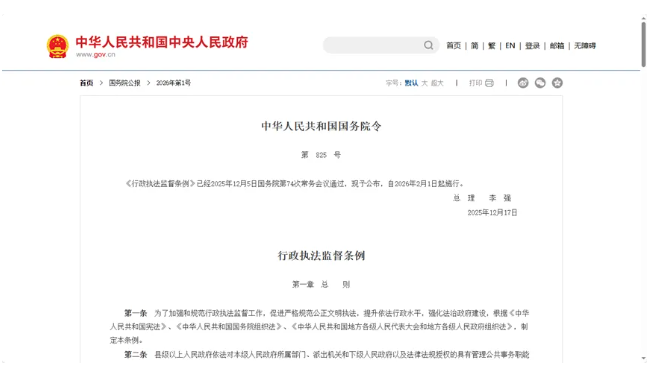Click the favorites star icon
The image size is (647, 376).
[x=557, y=83]
